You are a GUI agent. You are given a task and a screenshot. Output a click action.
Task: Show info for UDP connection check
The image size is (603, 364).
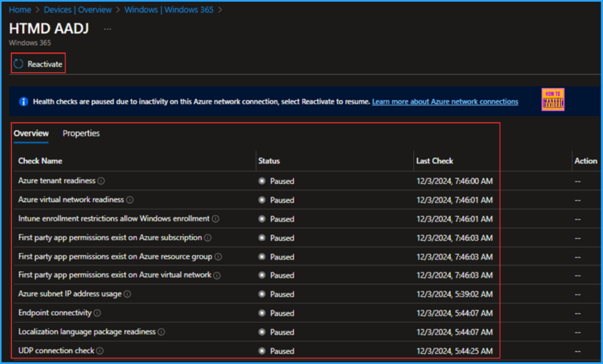(100, 351)
